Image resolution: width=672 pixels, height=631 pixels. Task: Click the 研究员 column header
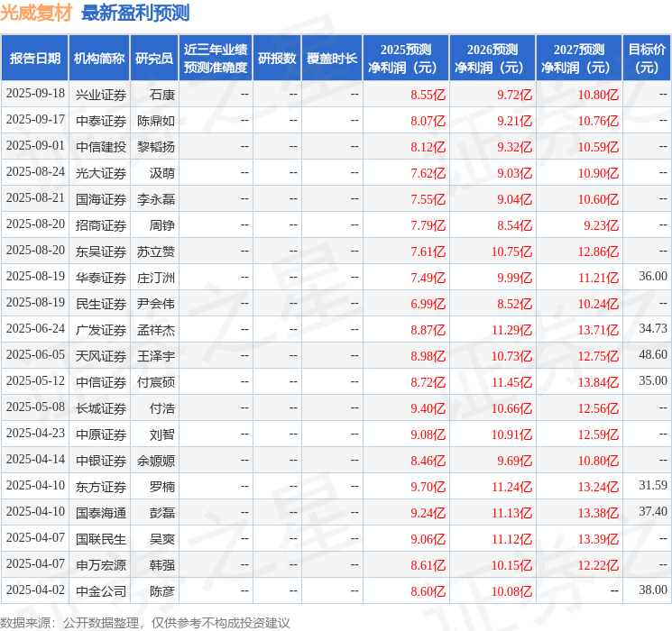[x=154, y=58]
